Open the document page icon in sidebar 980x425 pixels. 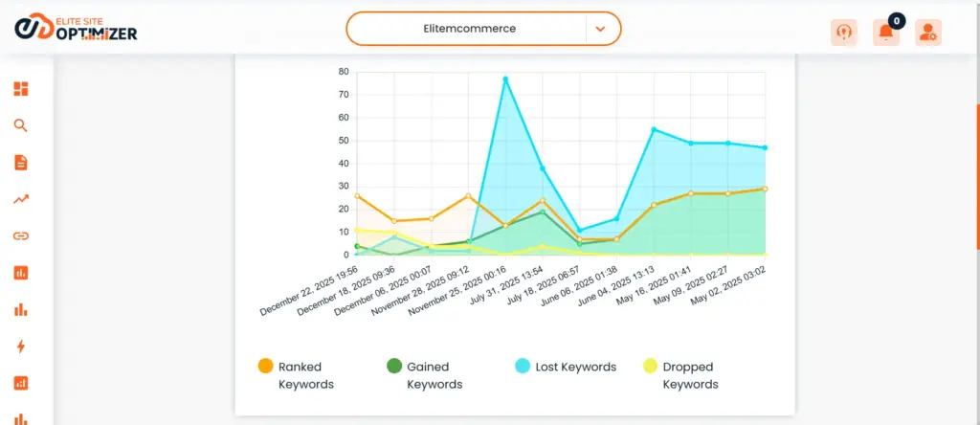(21, 163)
